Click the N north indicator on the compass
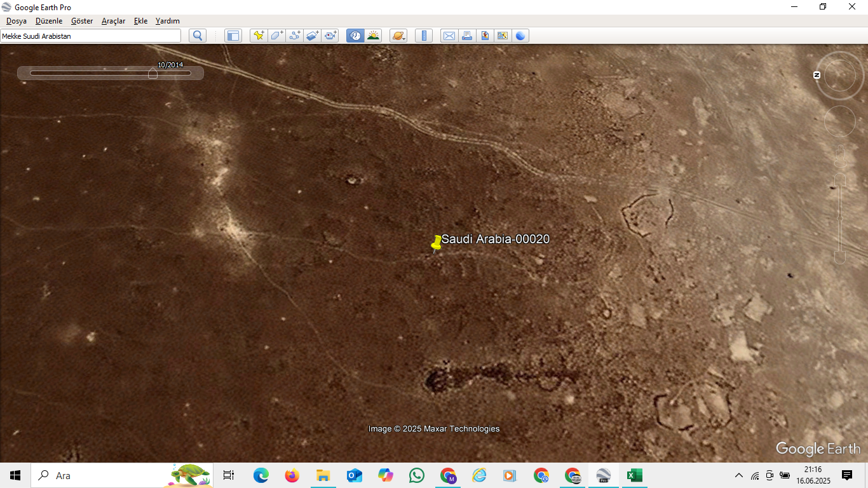This screenshot has width=868, height=488. pyautogui.click(x=817, y=75)
